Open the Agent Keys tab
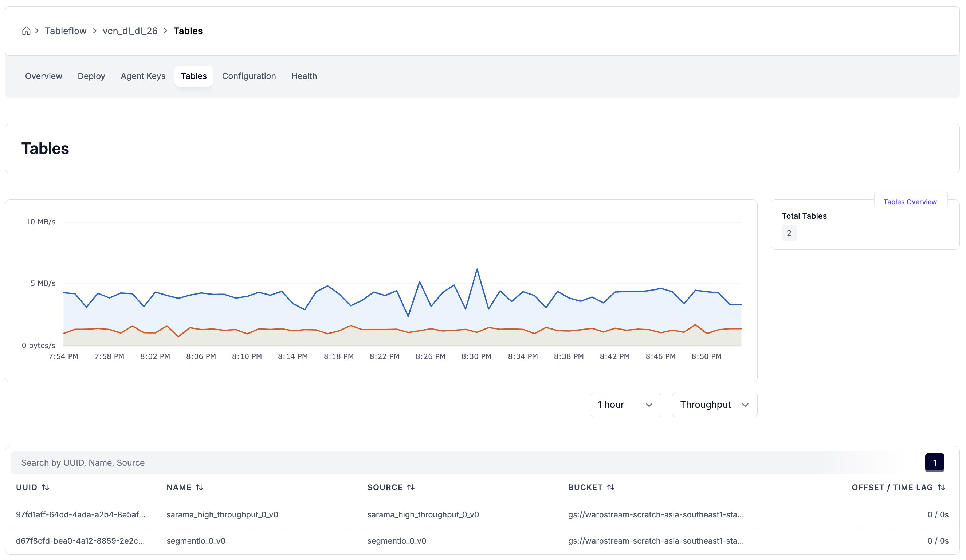This screenshot has width=966, height=560. (x=143, y=76)
